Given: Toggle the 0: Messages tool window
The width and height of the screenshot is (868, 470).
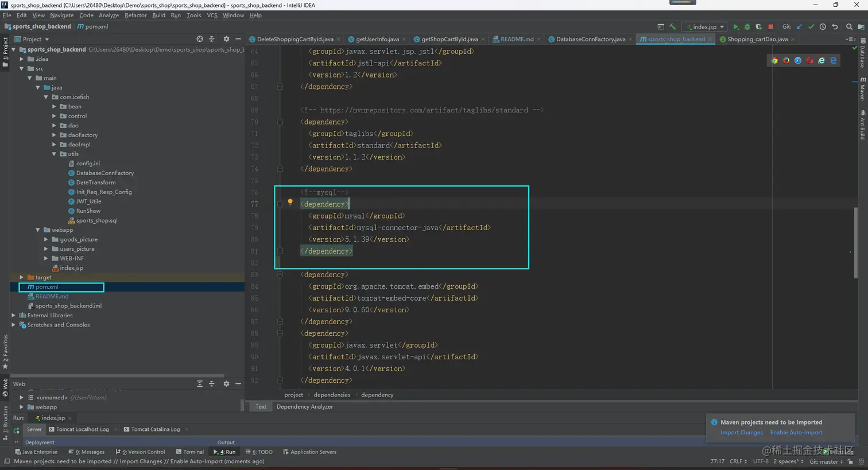Looking at the screenshot, I should (x=86, y=452).
